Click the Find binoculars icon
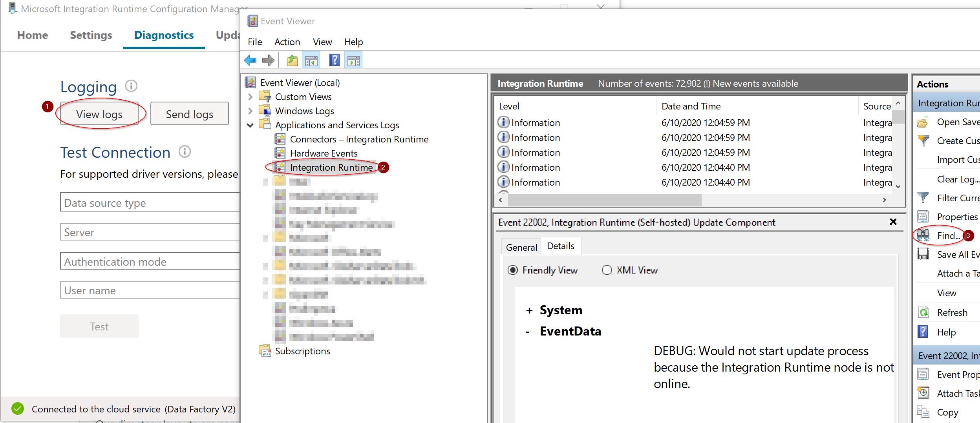980x423 pixels. tap(923, 235)
